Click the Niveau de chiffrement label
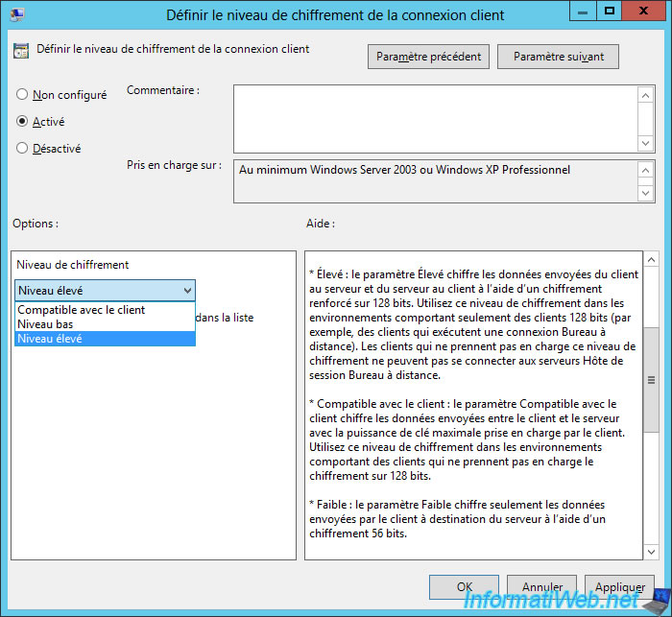Screen dimensions: 672x617 (72, 265)
